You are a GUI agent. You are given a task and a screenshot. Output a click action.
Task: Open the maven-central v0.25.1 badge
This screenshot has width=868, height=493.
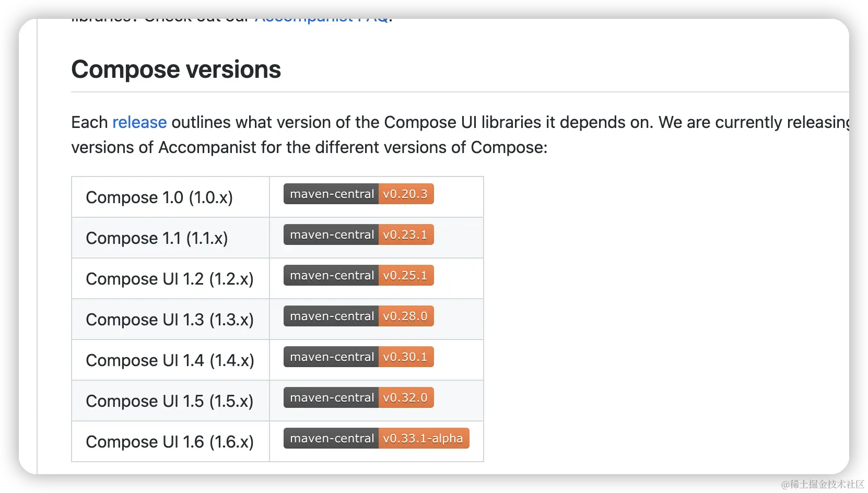(x=358, y=276)
